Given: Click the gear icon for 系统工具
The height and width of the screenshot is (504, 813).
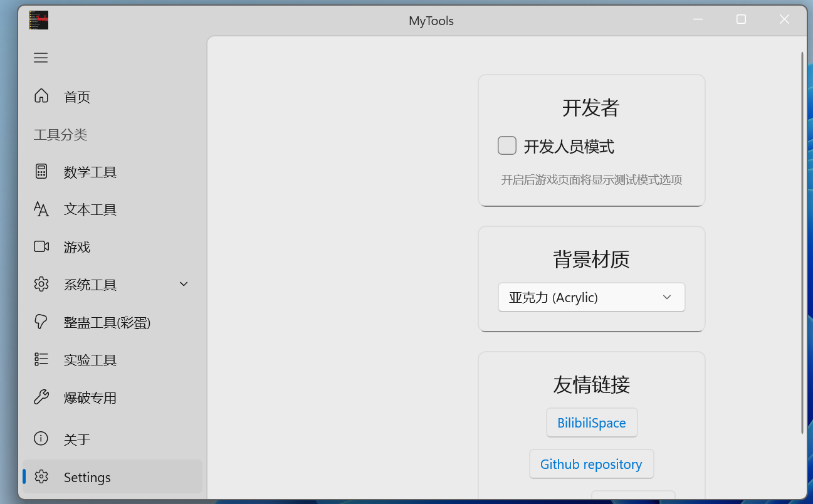Looking at the screenshot, I should 41,284.
